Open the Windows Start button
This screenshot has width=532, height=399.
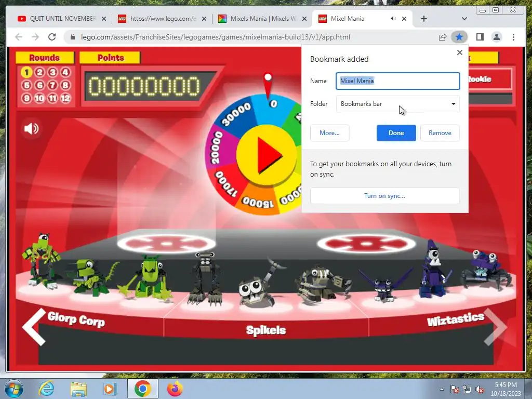coord(14,389)
